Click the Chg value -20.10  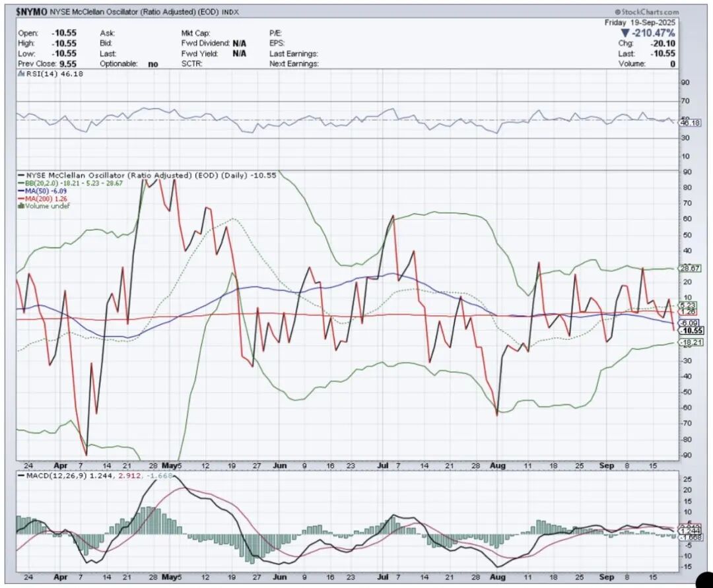point(662,44)
